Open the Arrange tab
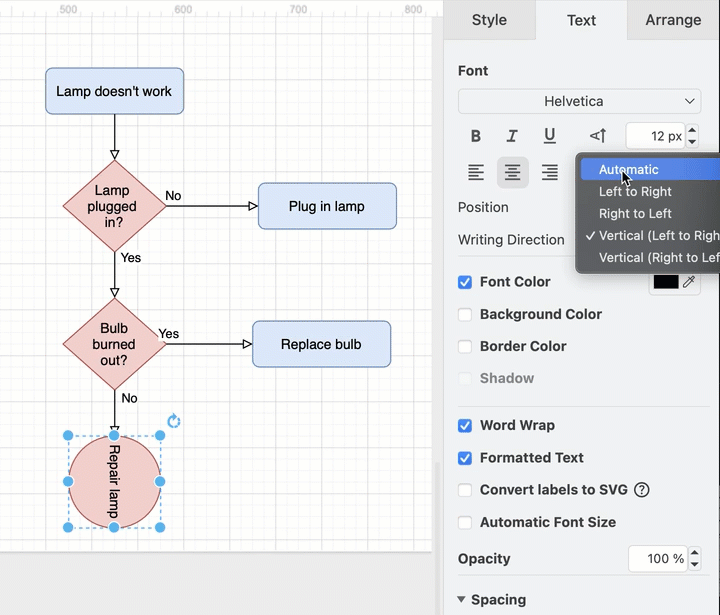The height and width of the screenshot is (615, 720). click(x=673, y=20)
